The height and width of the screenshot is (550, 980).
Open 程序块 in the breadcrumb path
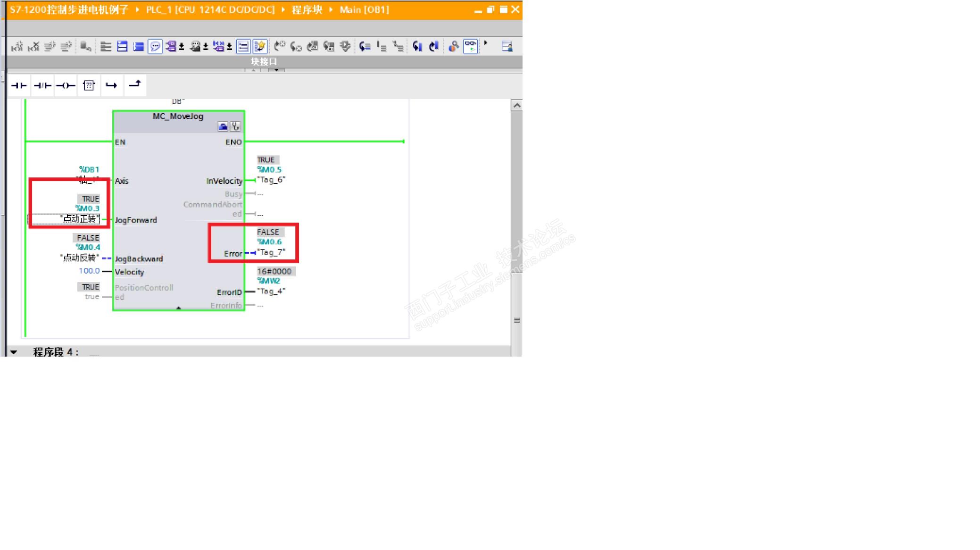[x=307, y=10]
